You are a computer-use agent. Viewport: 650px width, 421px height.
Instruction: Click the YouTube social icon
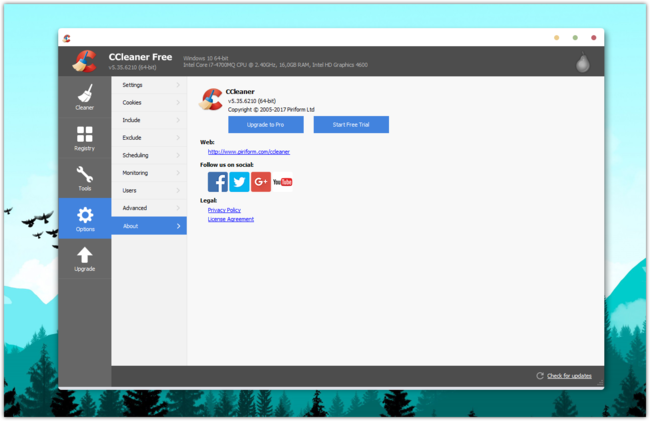pos(282,182)
